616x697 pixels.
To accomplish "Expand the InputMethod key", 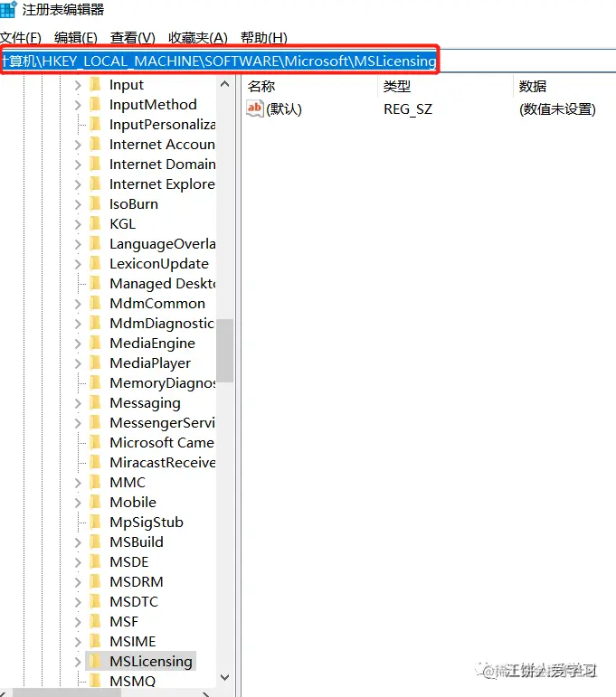I will click(78, 105).
